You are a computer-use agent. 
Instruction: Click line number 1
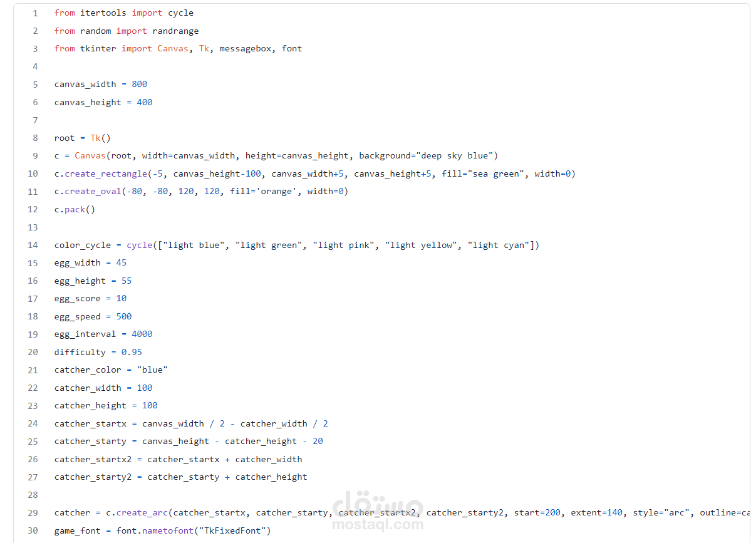click(35, 13)
